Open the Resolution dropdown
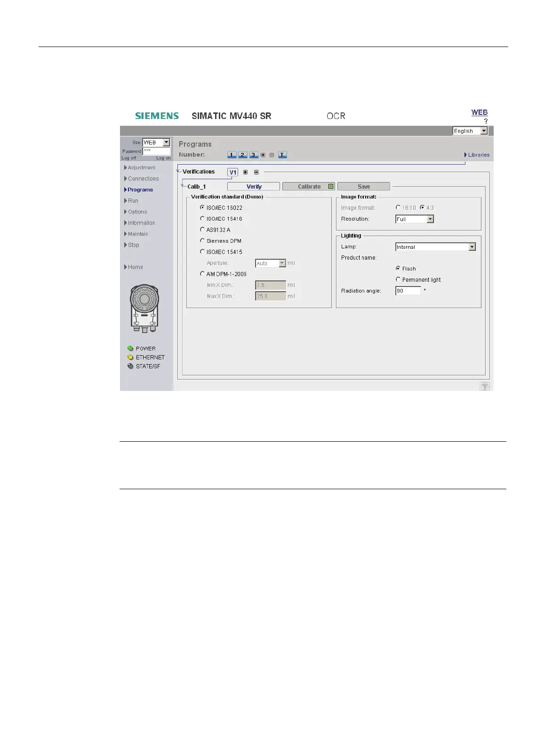This screenshot has height=747, width=560. pyautogui.click(x=415, y=219)
